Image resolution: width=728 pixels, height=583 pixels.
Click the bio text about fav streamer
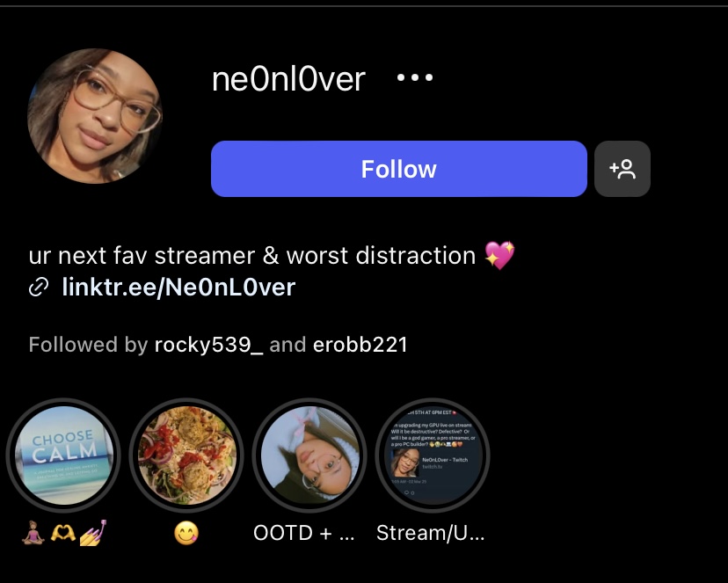pyautogui.click(x=252, y=256)
